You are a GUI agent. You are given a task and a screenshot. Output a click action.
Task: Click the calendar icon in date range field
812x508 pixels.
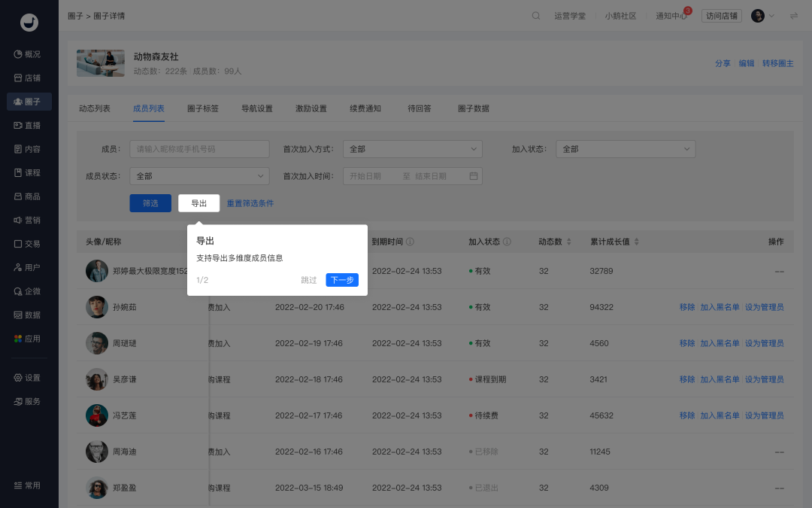(474, 176)
